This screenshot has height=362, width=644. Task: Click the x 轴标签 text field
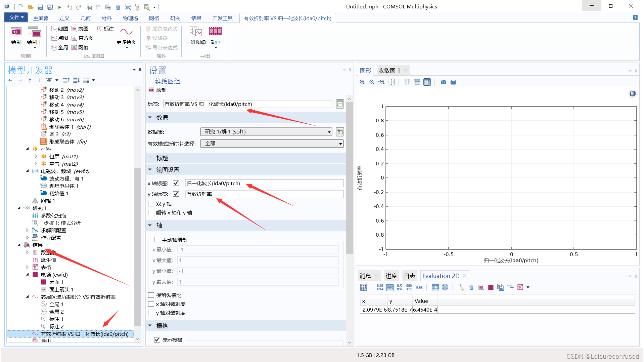[x=265, y=184]
